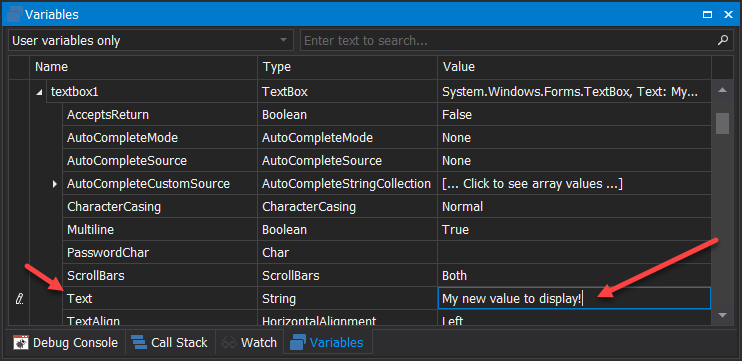Click the Watch tab glasses icon
Screen dimensions: 742x361
229,342
